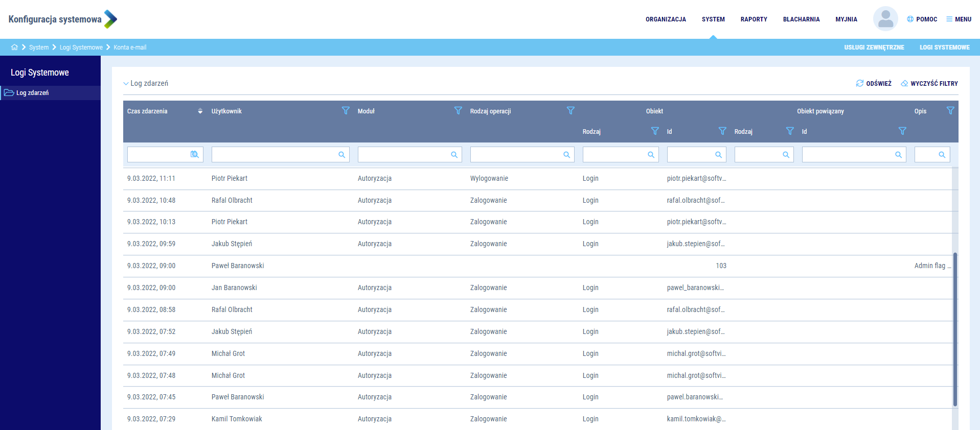Open the RAPORTY menu
The image size is (980, 430).
coord(754,19)
